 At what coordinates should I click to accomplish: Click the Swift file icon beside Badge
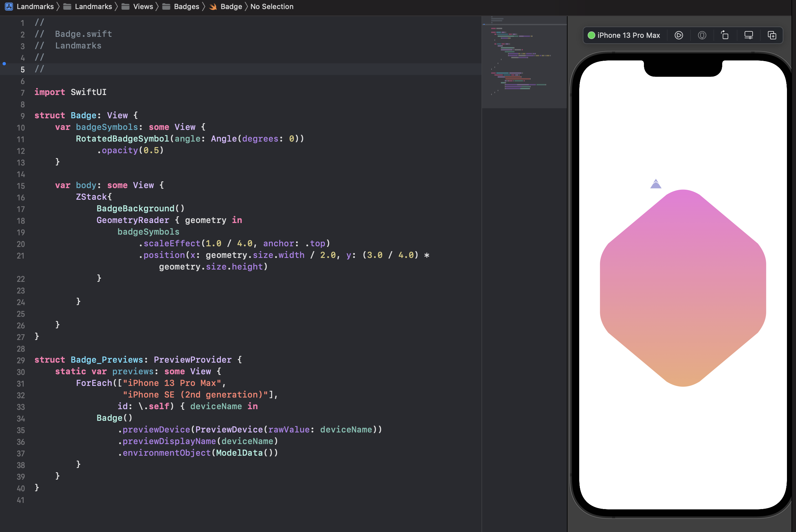tap(213, 6)
